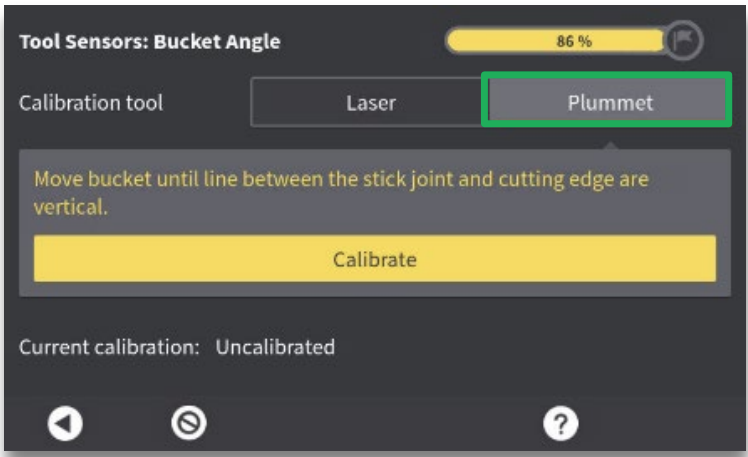Click the word Plummet
Image resolution: width=748 pixels, height=457 pixels.
click(609, 102)
